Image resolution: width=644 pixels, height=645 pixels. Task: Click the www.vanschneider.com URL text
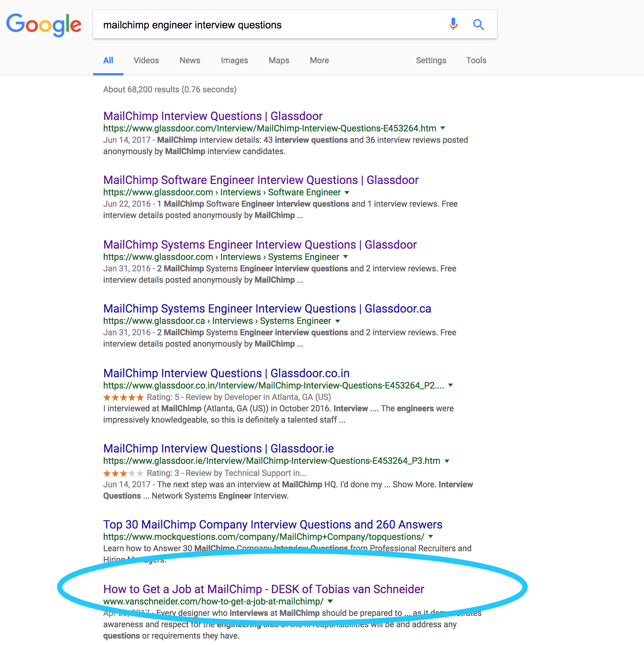(x=213, y=601)
